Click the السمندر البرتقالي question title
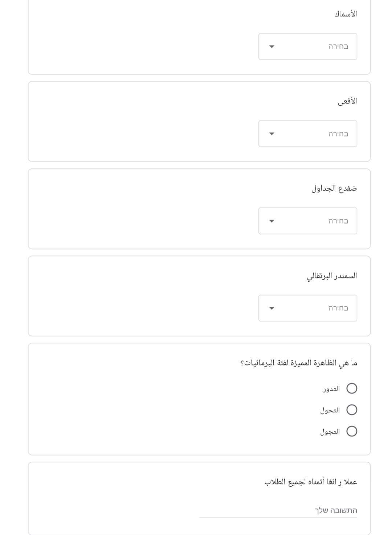 pos(332,276)
